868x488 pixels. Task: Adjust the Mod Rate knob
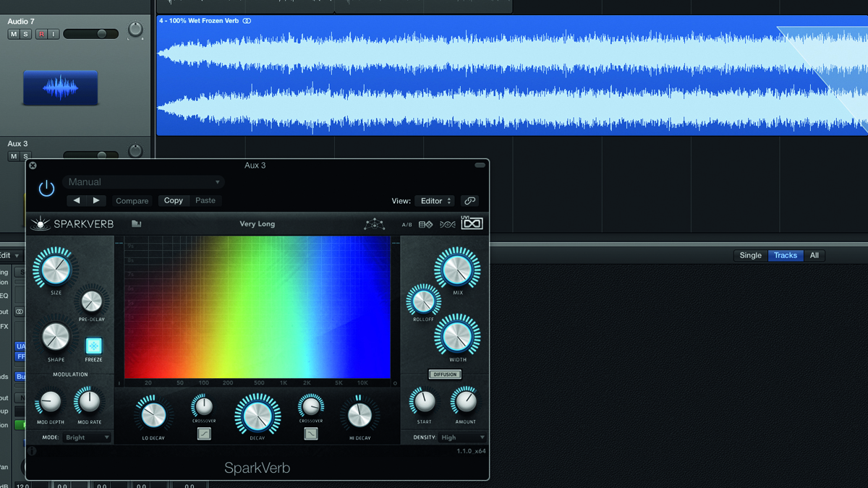(89, 401)
